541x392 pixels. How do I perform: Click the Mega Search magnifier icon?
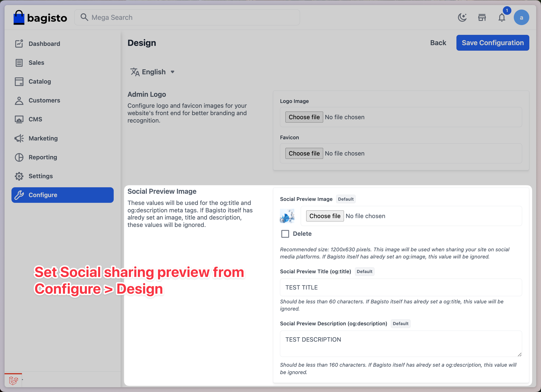[84, 17]
